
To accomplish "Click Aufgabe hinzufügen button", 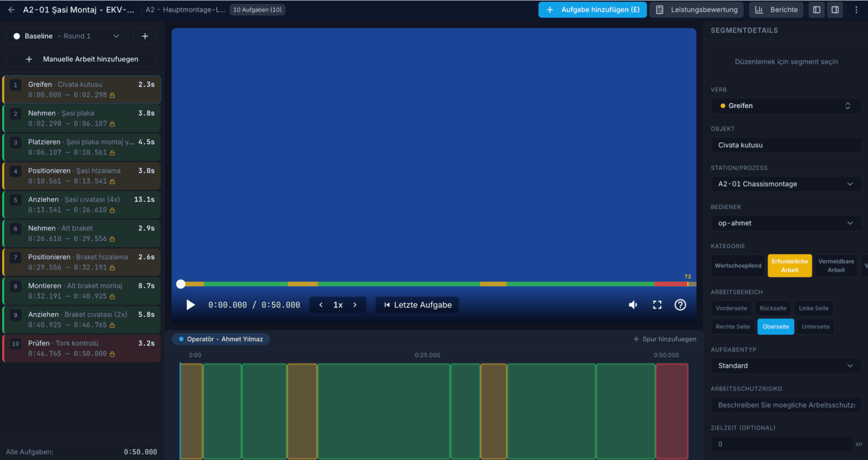I will [x=592, y=10].
